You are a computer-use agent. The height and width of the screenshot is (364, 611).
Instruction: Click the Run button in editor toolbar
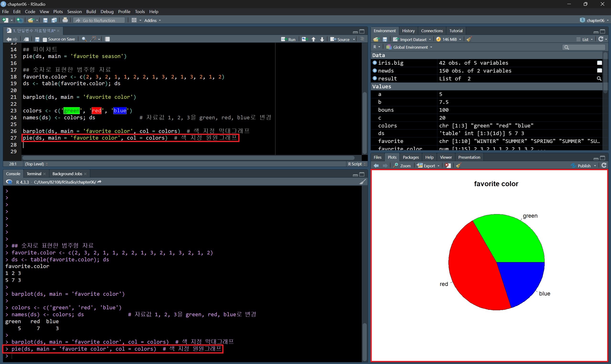click(288, 39)
